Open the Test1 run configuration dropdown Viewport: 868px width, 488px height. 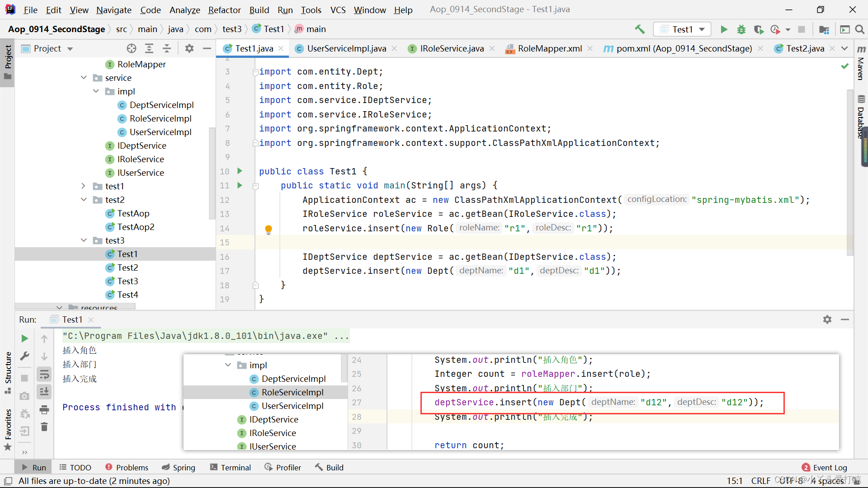point(682,29)
